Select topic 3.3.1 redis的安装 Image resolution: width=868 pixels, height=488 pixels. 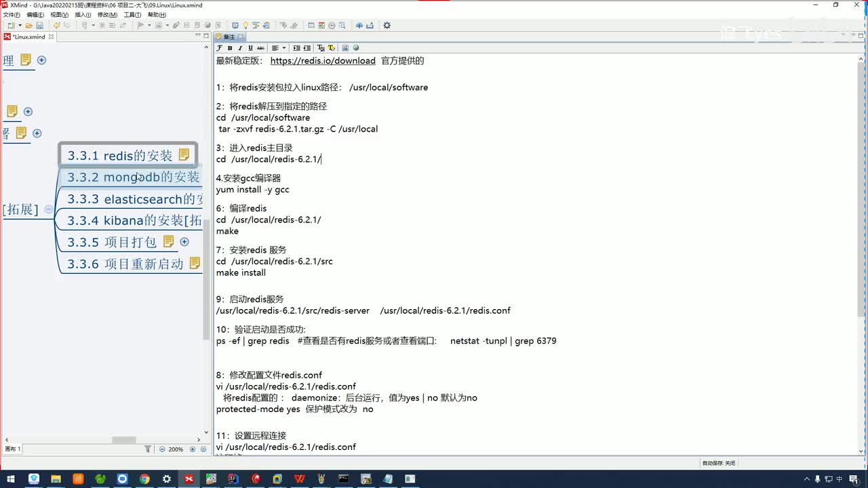(128, 155)
